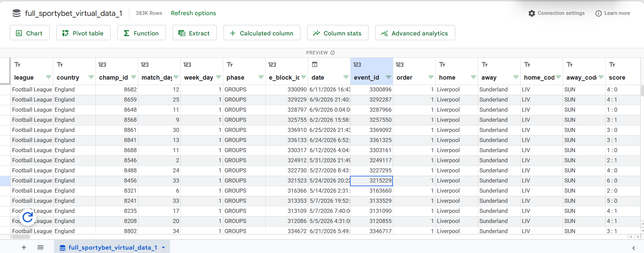Image resolution: width=644 pixels, height=253 pixels.
Task: Click the text type icon above country column
Action: tap(60, 64)
